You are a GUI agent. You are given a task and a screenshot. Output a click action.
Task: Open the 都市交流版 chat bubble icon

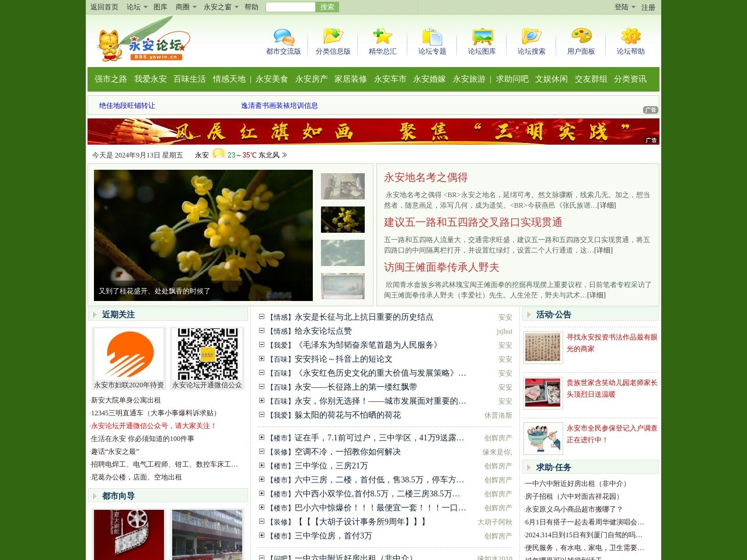[284, 37]
